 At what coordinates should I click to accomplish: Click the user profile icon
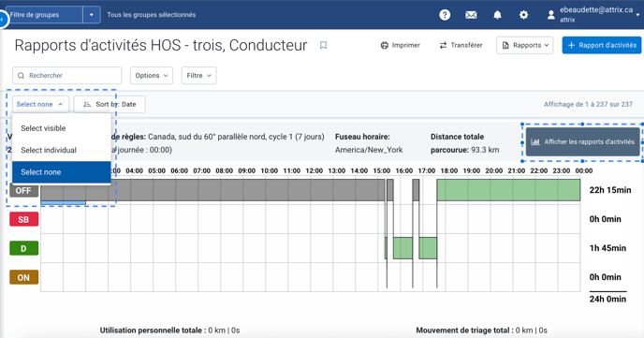tap(550, 15)
